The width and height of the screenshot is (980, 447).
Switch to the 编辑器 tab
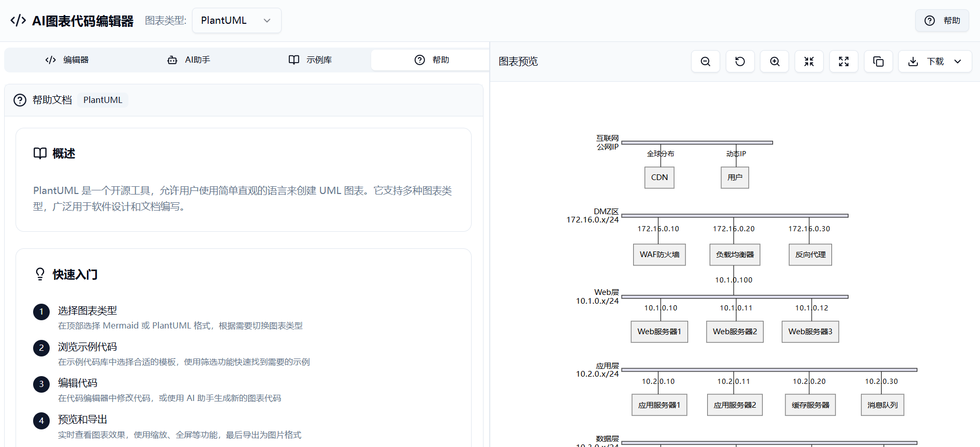67,60
